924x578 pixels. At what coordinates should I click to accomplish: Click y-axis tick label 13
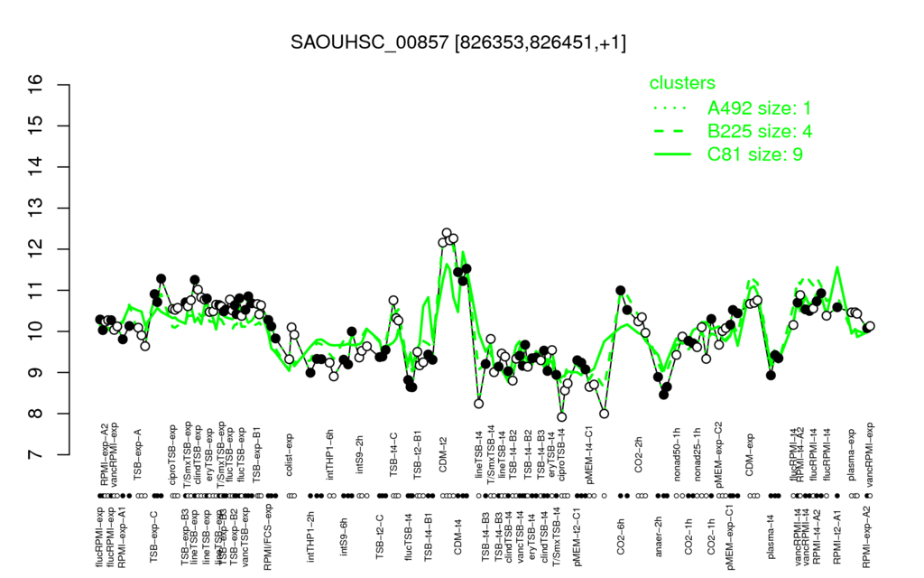coord(36,209)
